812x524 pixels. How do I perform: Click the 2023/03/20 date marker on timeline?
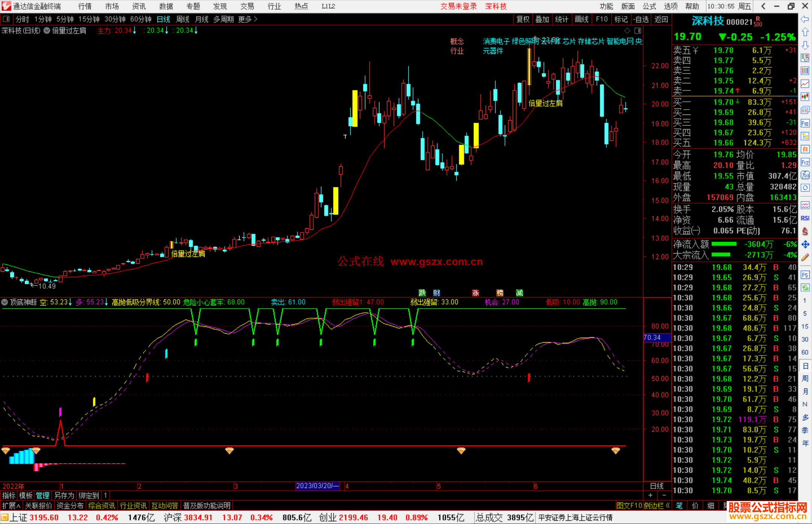[x=317, y=486]
